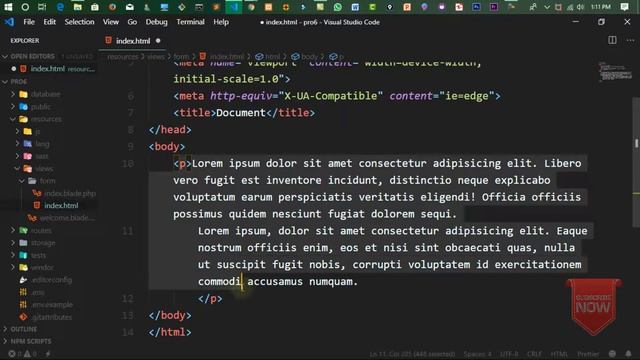Click the CRLF line ending selector
640x360 pixels.
pyautogui.click(x=534, y=354)
